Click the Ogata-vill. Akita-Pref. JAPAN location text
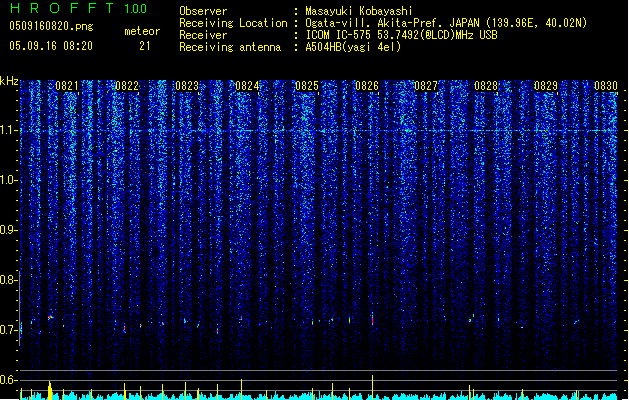This screenshot has width=629, height=400. [x=446, y=23]
